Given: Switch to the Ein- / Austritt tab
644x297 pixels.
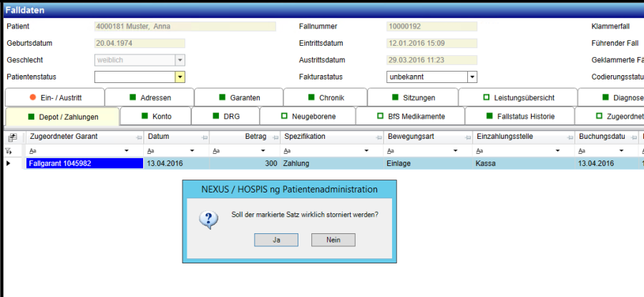Looking at the screenshot, I should point(55,98).
